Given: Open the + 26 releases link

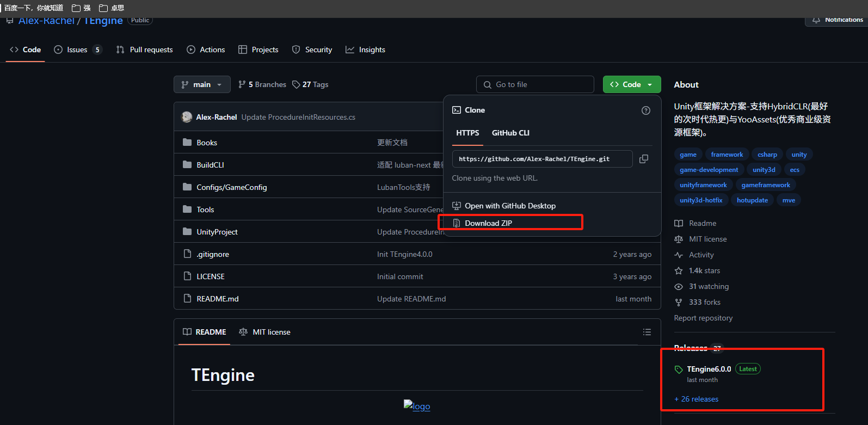Looking at the screenshot, I should (697, 399).
